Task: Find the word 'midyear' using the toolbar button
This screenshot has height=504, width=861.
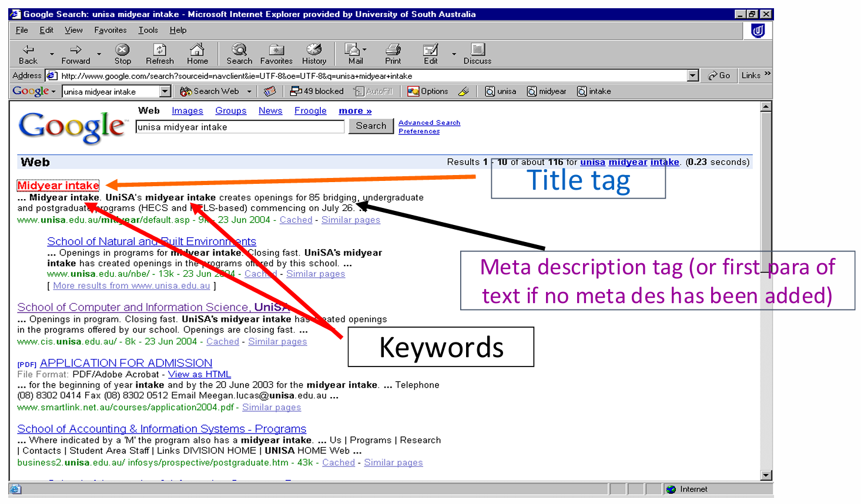Action: click(547, 91)
